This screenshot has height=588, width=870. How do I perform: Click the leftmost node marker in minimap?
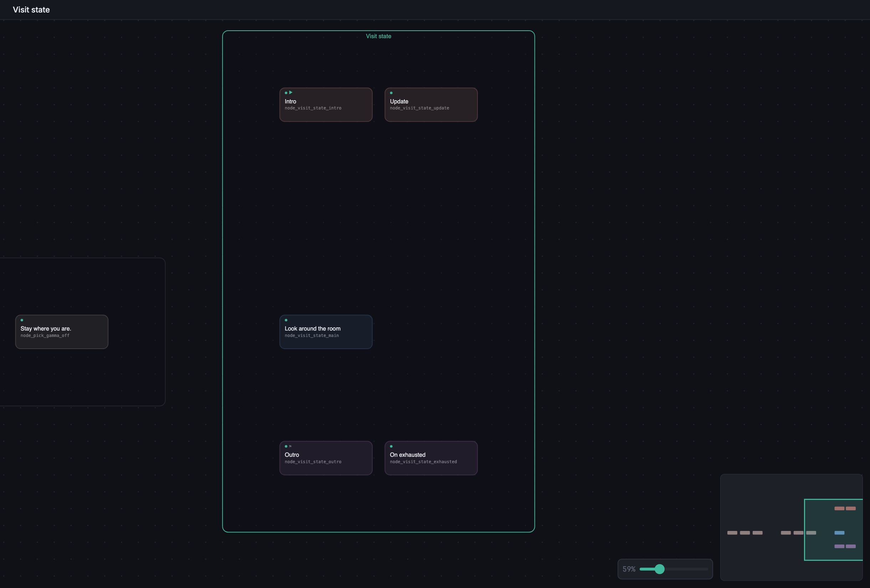click(x=732, y=533)
